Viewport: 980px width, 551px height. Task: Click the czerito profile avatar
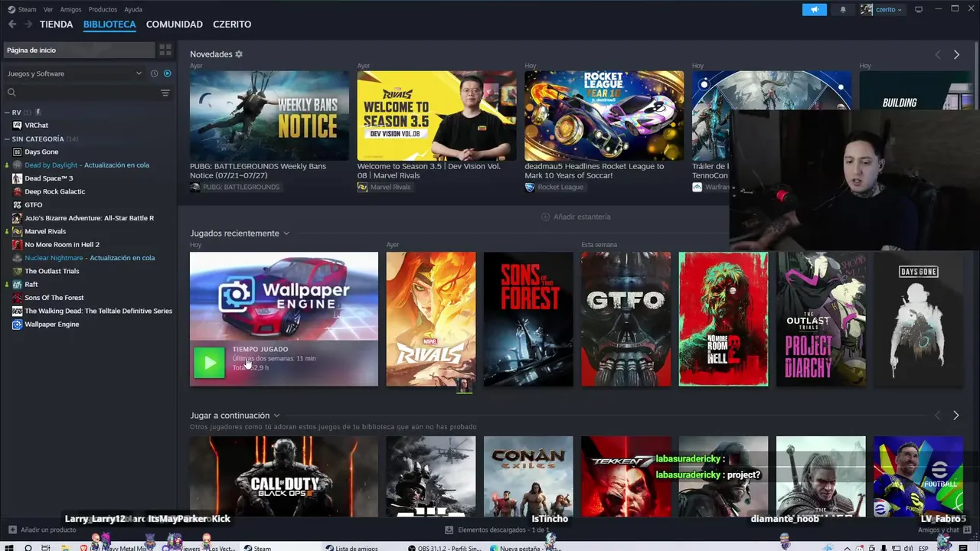[x=866, y=9]
